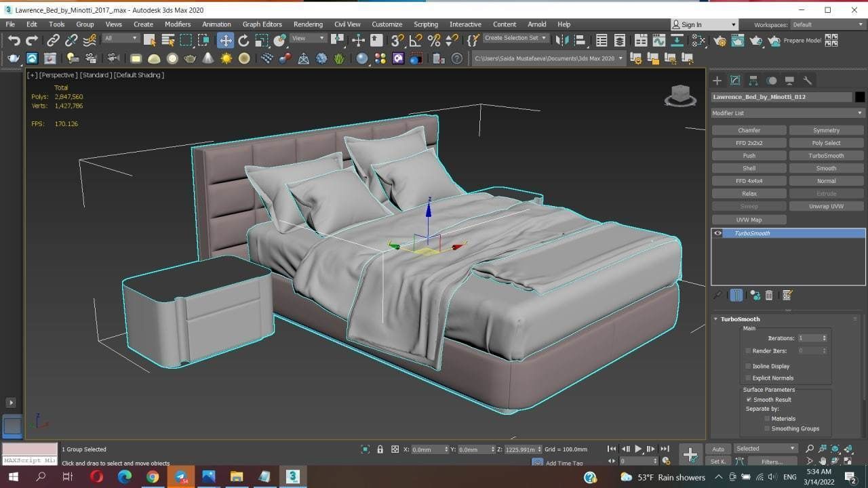Open the project path dropdown
Screen dimensions: 868x488
[x=548, y=58]
